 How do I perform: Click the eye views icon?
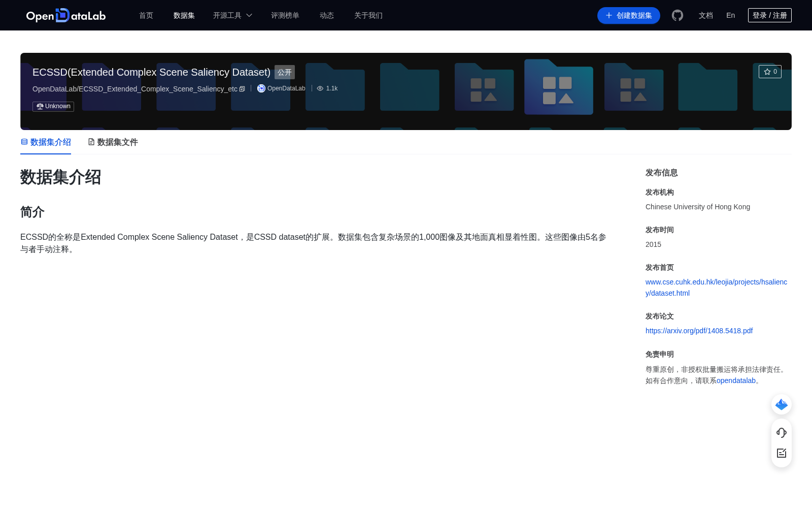(x=320, y=88)
